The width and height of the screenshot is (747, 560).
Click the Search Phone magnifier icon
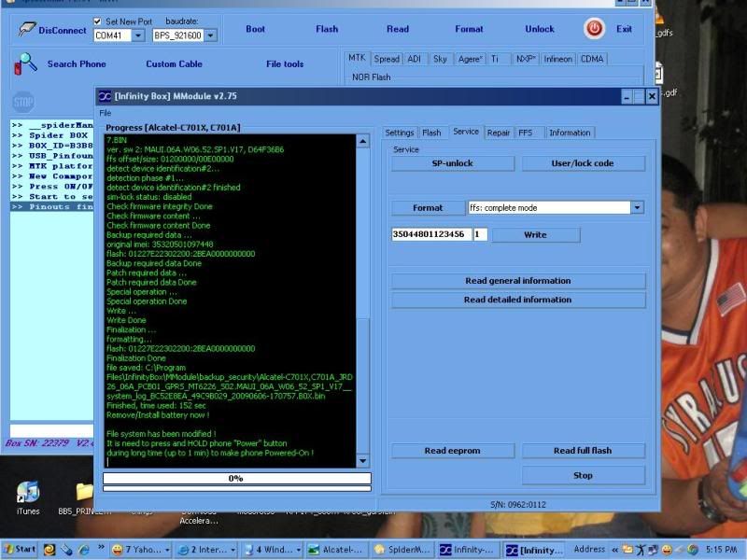pyautogui.click(x=25, y=63)
